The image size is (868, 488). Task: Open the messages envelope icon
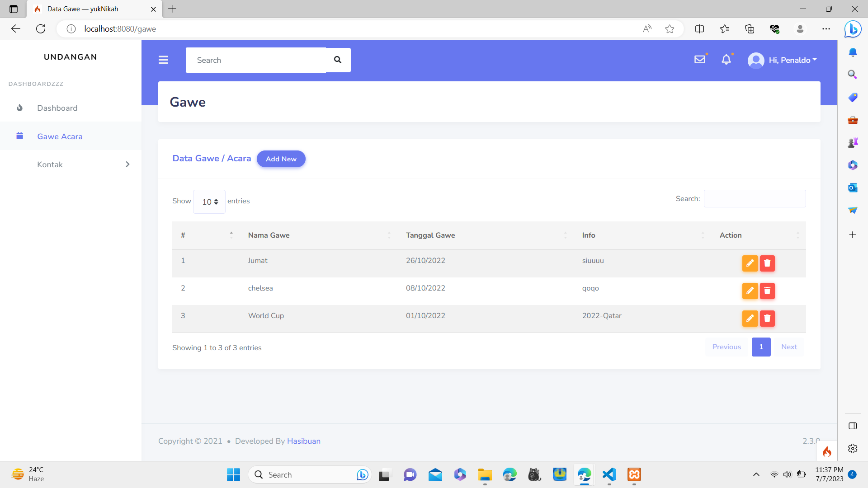pos(700,59)
